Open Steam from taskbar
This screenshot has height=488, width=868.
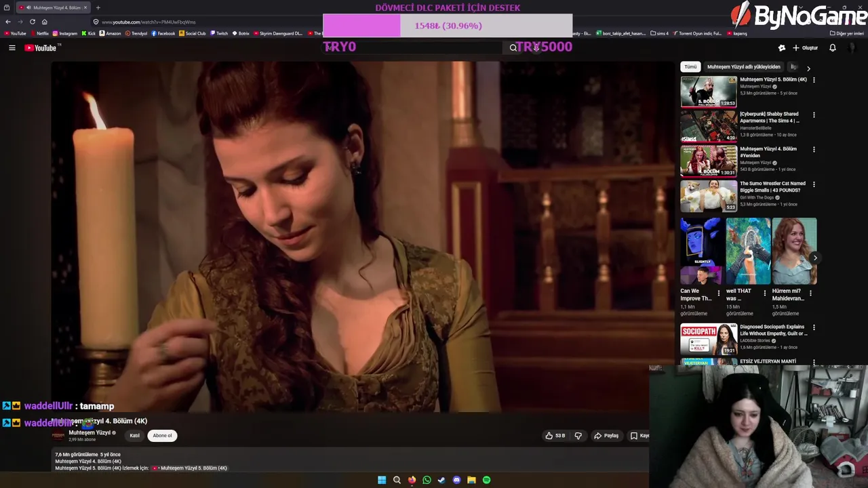tap(441, 480)
